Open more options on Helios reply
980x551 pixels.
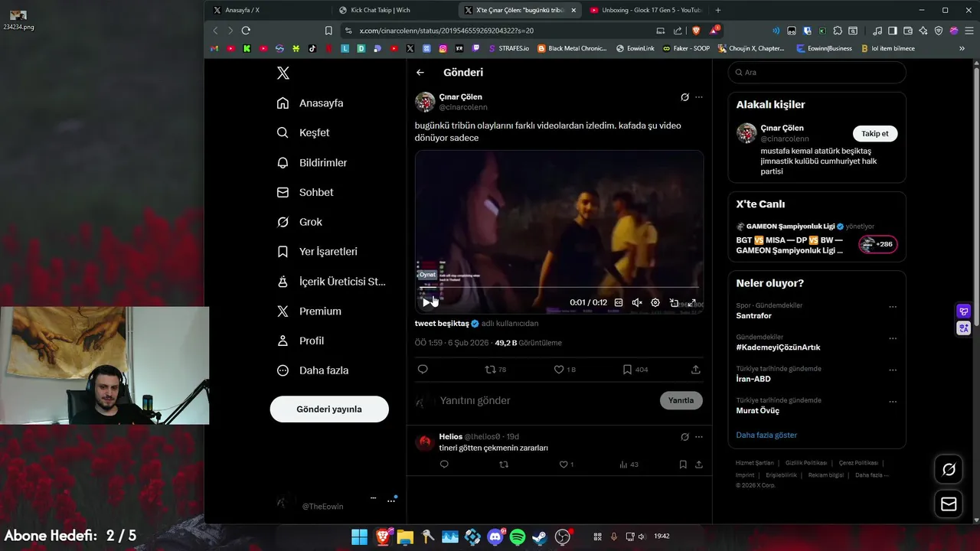point(698,437)
